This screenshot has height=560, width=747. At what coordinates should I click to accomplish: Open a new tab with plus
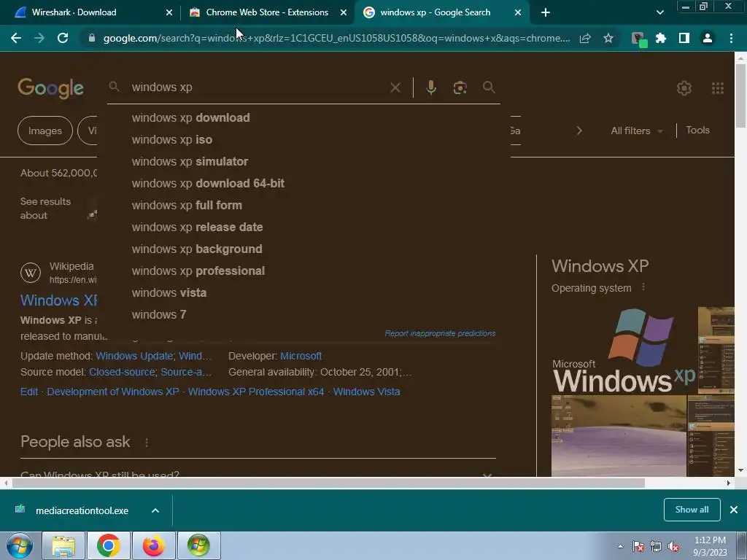[x=546, y=12]
